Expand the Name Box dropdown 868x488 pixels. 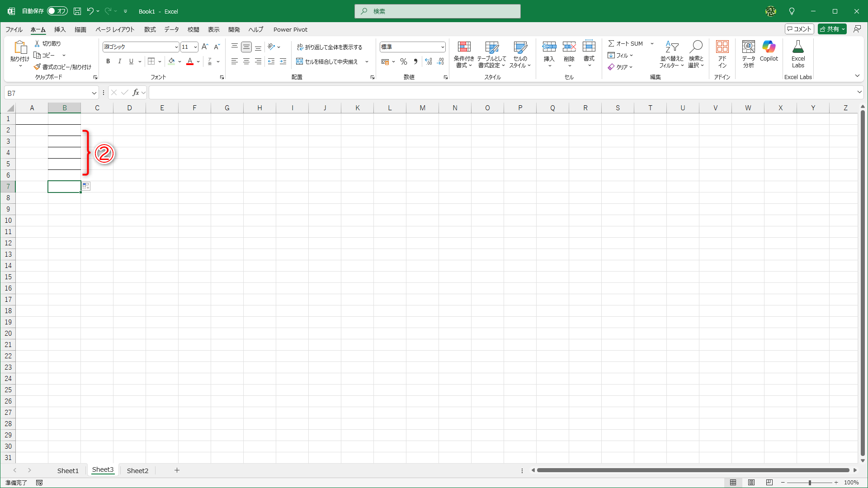click(94, 93)
